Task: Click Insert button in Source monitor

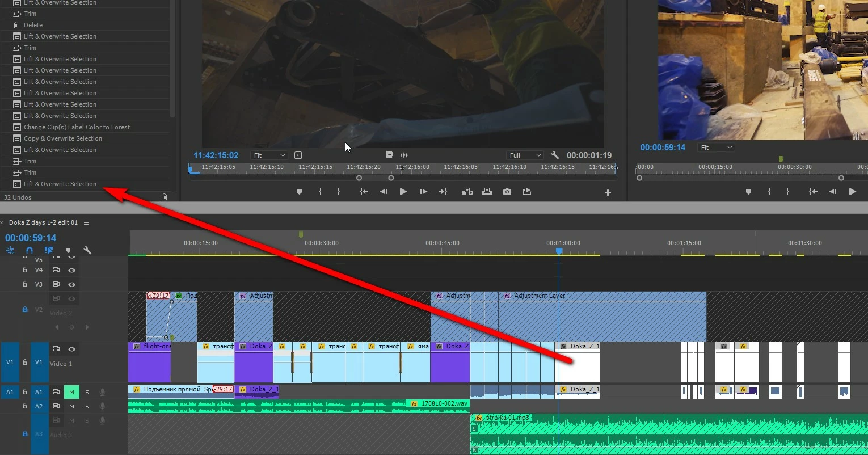Action: pyautogui.click(x=467, y=192)
